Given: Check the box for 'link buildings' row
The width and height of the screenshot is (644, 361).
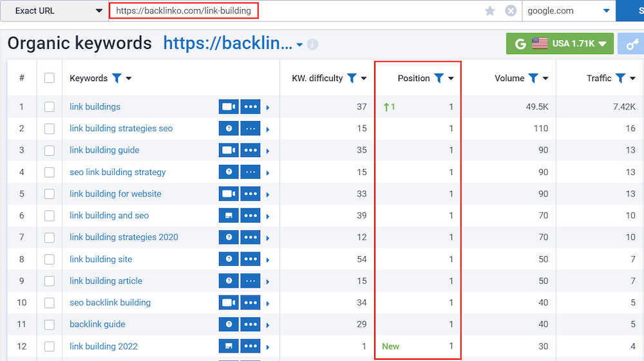Looking at the screenshot, I should tap(50, 107).
